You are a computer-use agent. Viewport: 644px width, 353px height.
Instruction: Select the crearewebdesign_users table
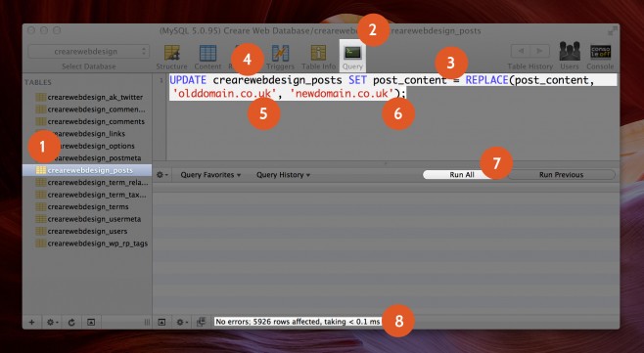coord(87,231)
